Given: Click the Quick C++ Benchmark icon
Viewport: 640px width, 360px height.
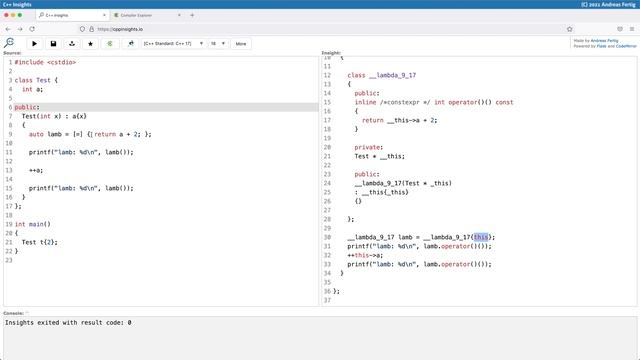Looking at the screenshot, I should click(131, 44).
